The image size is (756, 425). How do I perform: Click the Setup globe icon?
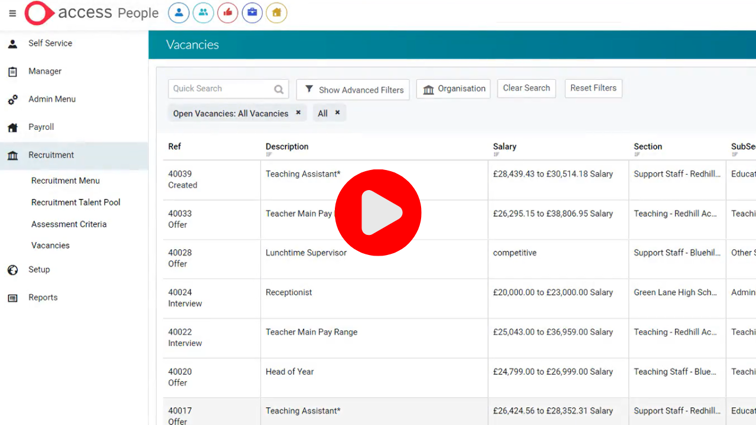(x=13, y=270)
